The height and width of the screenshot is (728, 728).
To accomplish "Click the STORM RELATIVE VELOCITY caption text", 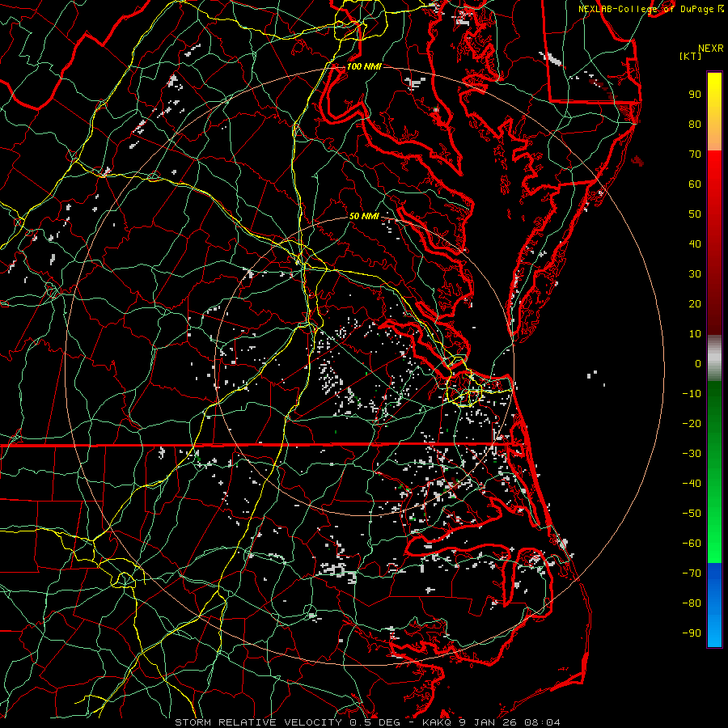I will coord(258,722).
